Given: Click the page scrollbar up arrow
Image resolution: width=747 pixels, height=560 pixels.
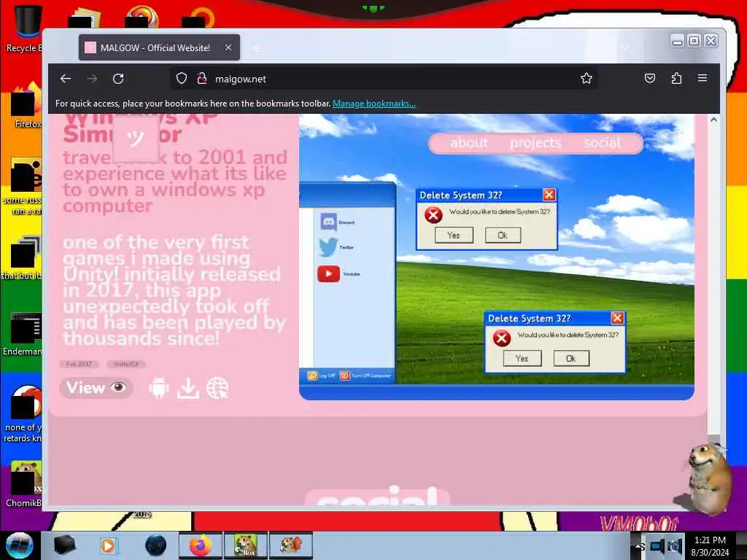Looking at the screenshot, I should [713, 120].
